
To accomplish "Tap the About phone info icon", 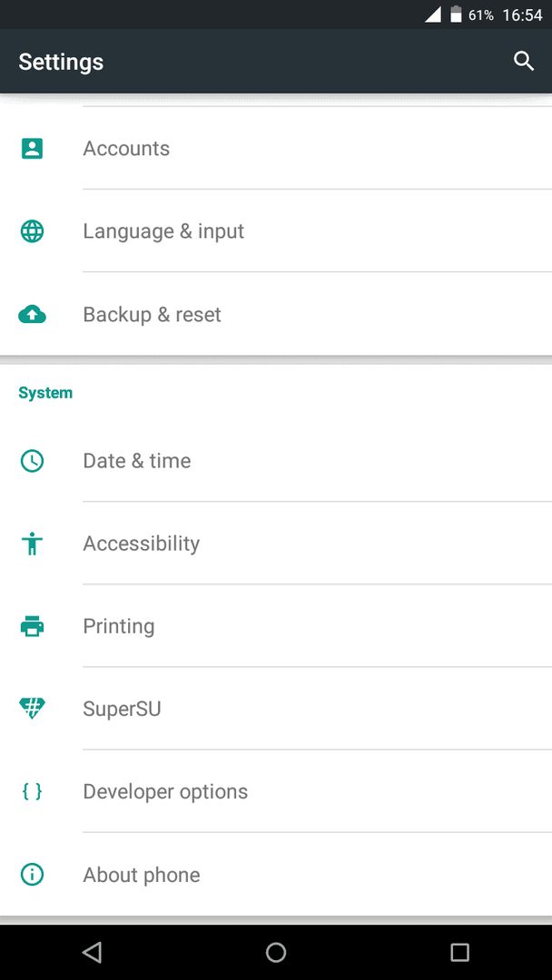I will click(x=33, y=875).
